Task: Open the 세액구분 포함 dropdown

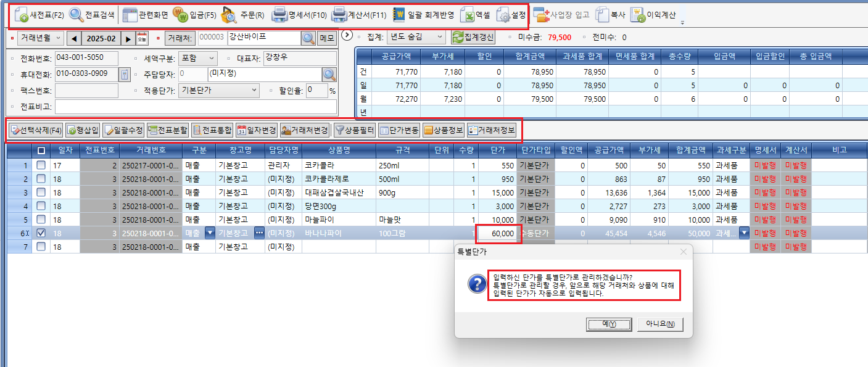Action: tap(197, 58)
